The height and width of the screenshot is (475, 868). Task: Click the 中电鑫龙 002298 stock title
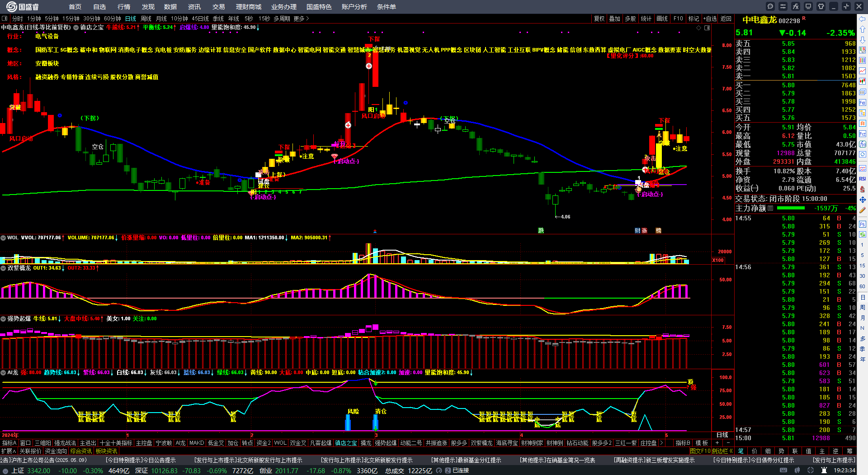(771, 20)
